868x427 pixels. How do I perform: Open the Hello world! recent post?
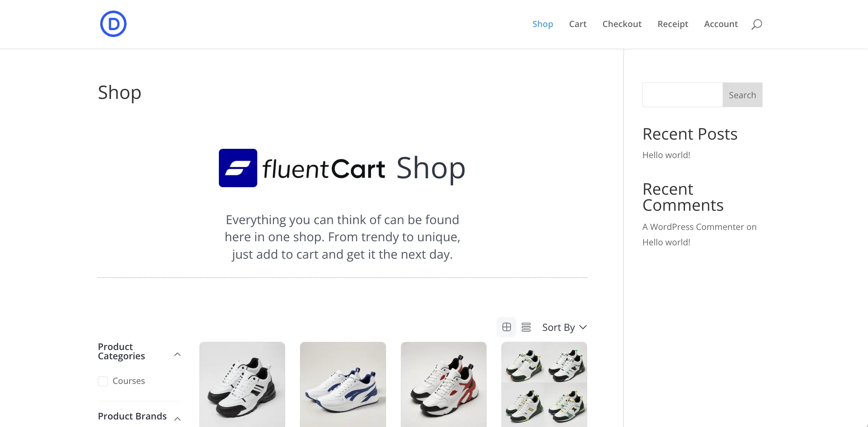[x=666, y=155]
